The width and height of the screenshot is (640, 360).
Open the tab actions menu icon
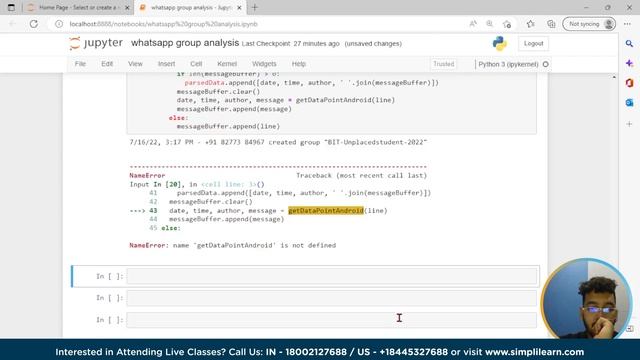tap(11, 7)
